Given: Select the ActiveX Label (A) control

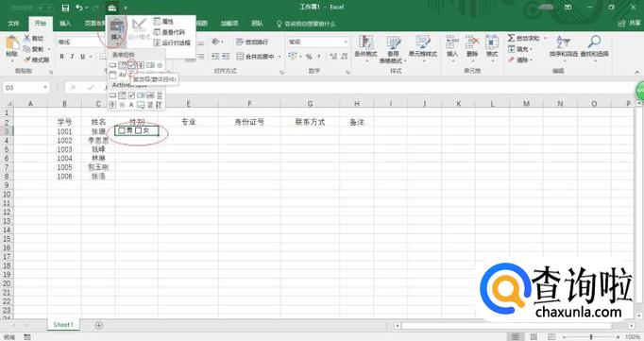Looking at the screenshot, I should (x=131, y=105).
